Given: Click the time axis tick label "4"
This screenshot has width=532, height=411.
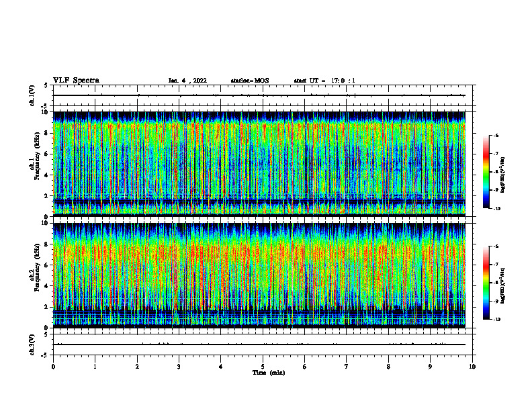Looking at the screenshot, I should [221, 366].
